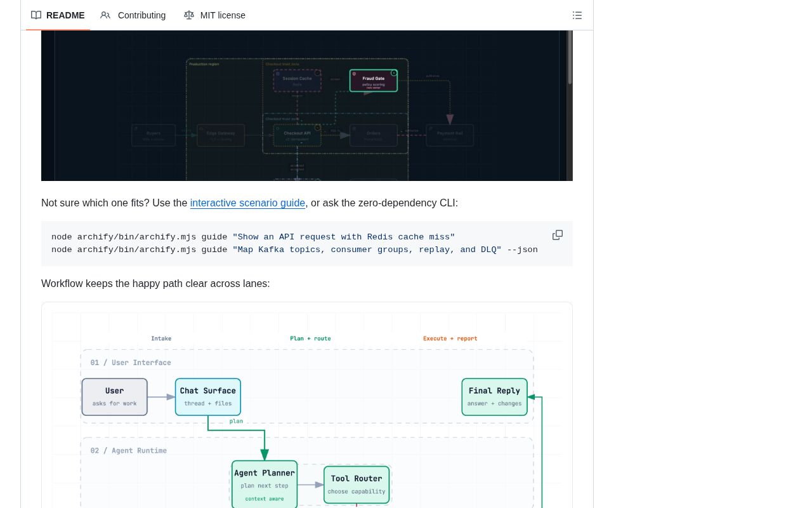This screenshot has width=812, height=508.
Task: Copy the CLI code snippet
Action: (x=558, y=235)
